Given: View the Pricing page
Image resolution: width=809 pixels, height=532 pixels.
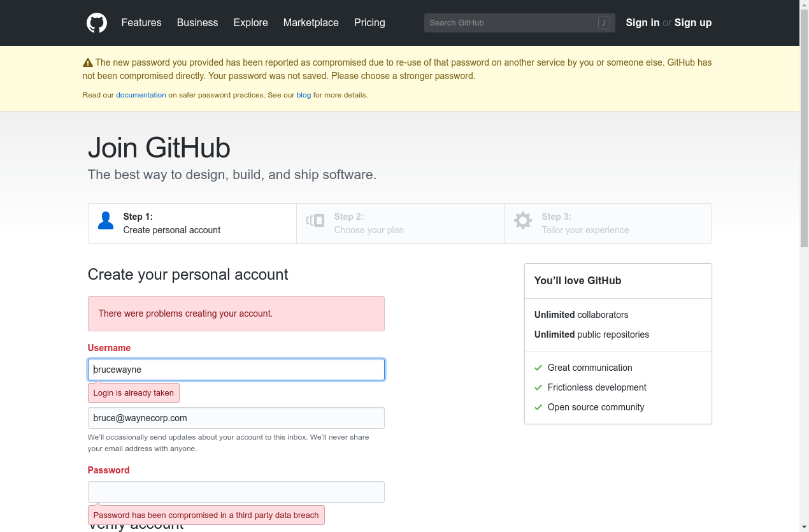Looking at the screenshot, I should [x=369, y=22].
